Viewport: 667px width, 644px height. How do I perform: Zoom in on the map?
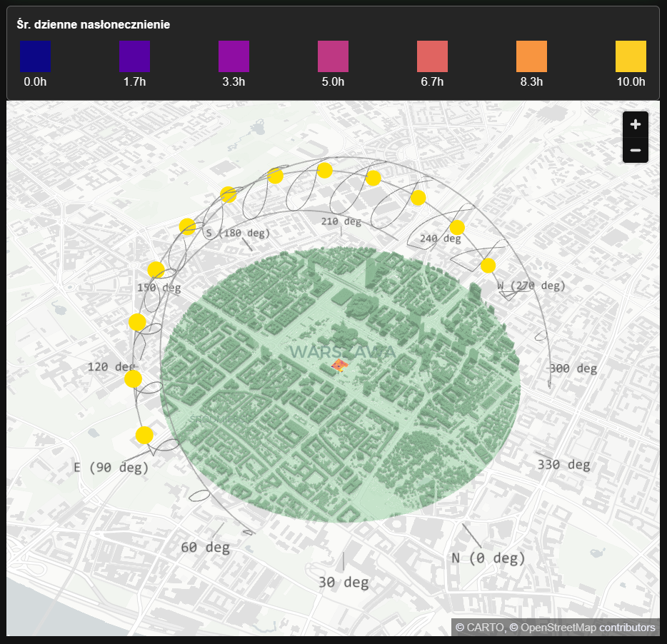(x=635, y=124)
